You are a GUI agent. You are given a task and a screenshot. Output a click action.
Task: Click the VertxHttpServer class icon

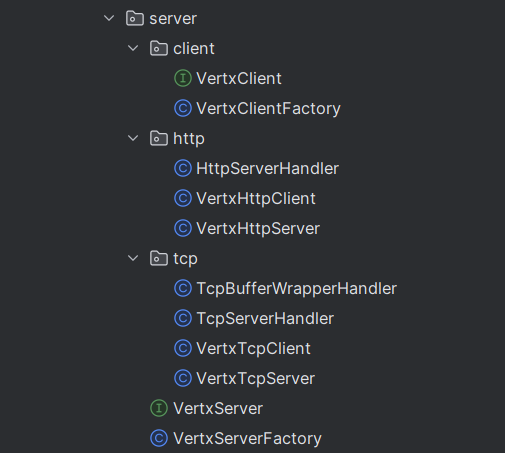point(183,228)
